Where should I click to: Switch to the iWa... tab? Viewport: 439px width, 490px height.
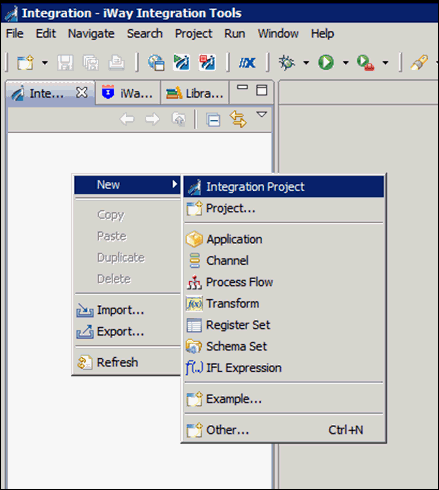[x=128, y=93]
